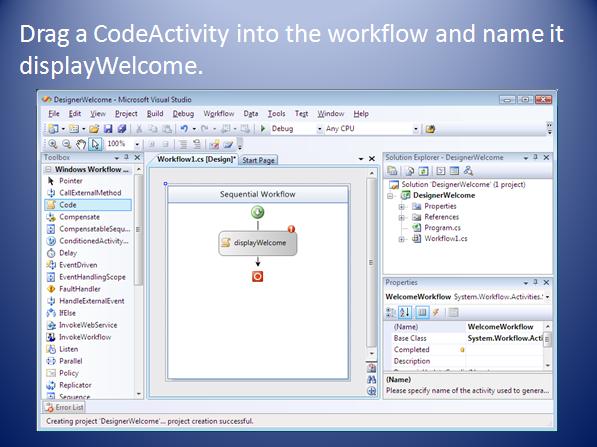Click the Add New Item toolbar icon
This screenshot has width=597, height=447.
click(x=74, y=129)
